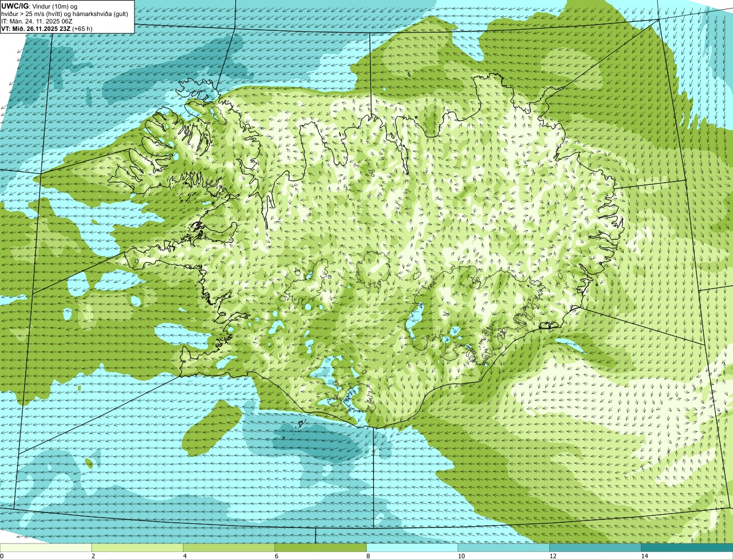Click the scale label '4'
Screen dimensions: 733x560
pyautogui.click(x=184, y=556)
